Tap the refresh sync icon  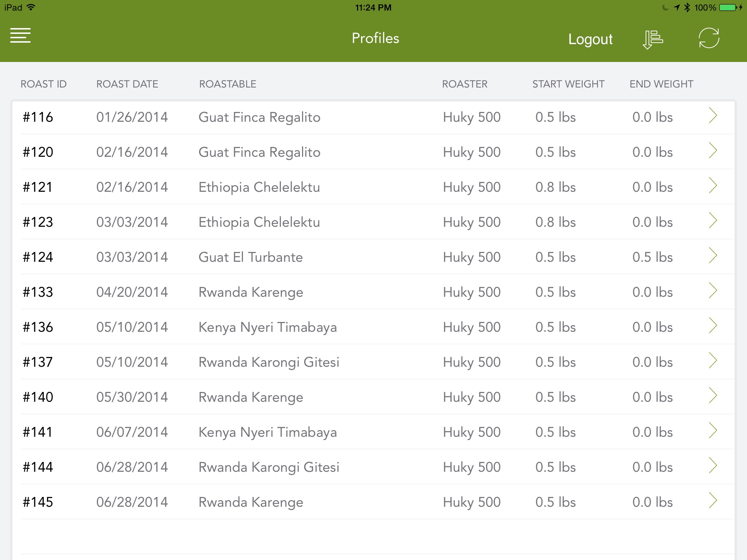pos(709,38)
